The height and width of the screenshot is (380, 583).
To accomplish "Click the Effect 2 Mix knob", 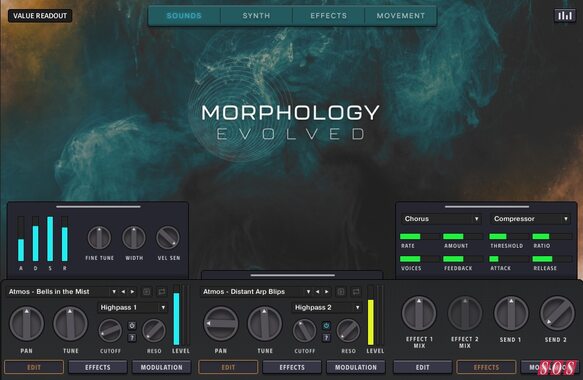I will [465, 313].
